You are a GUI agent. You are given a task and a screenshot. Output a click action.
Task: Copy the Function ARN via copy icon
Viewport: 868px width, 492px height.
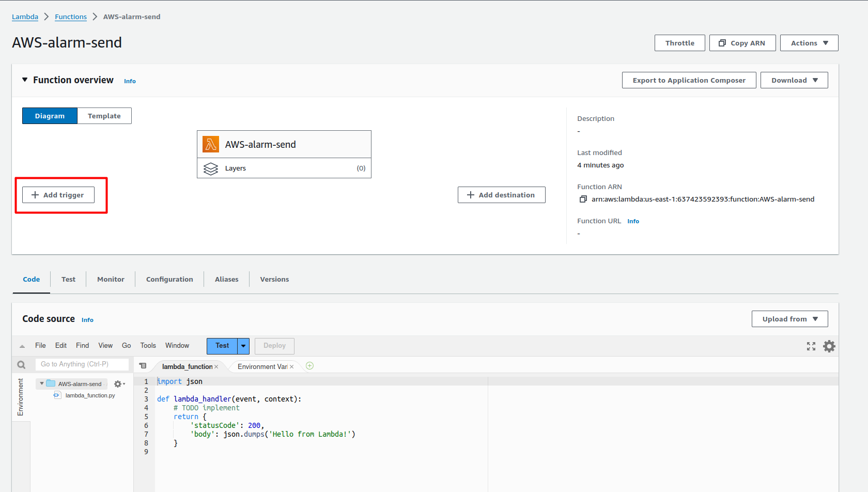[x=583, y=199]
